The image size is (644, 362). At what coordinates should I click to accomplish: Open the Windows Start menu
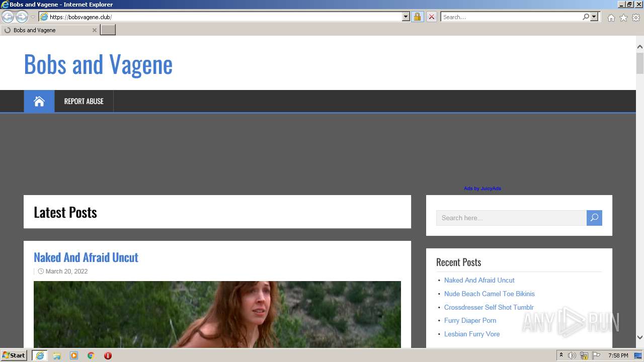pos(14,355)
